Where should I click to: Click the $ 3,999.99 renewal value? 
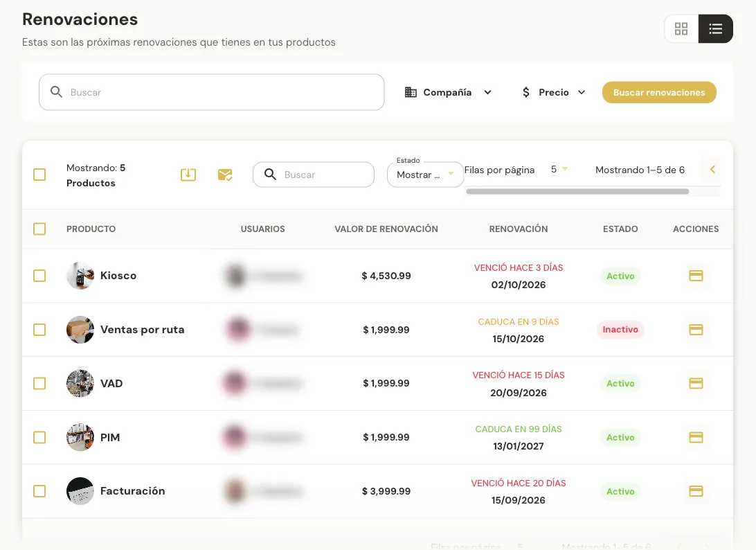coord(386,491)
